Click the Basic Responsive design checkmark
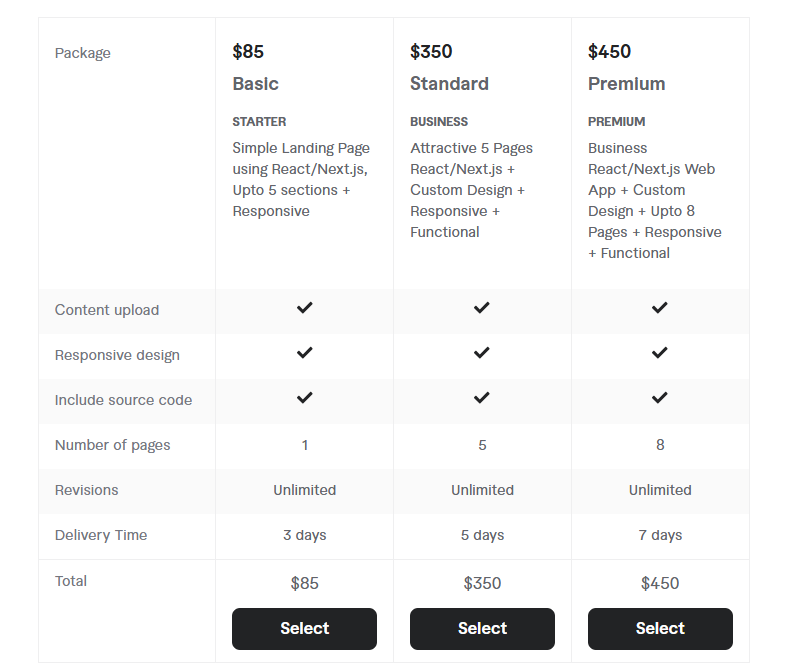 pos(304,353)
